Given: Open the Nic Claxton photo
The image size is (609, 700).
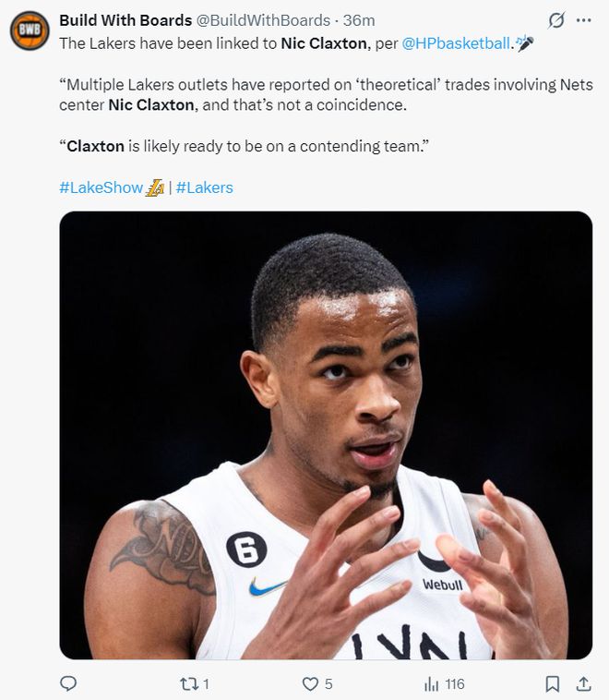Looking at the screenshot, I should [x=326, y=435].
